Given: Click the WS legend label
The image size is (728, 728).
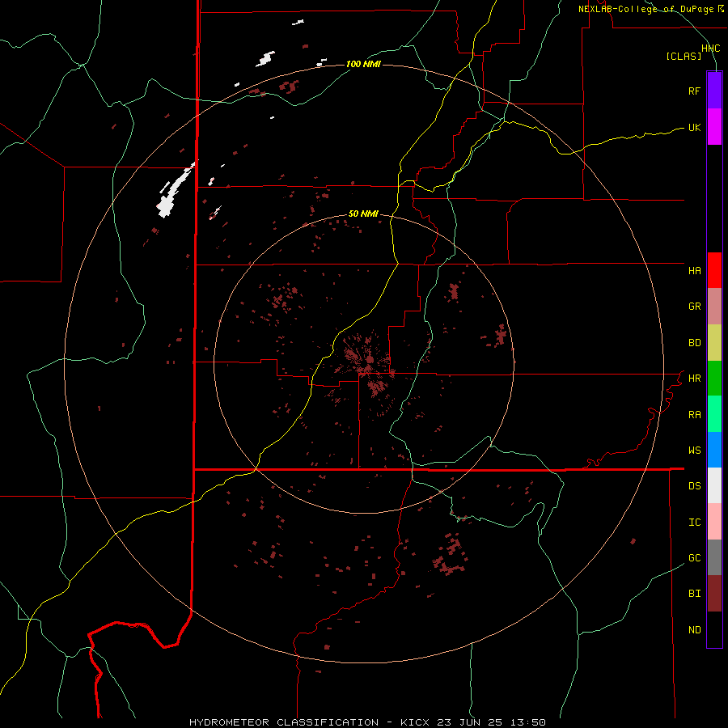Looking at the screenshot, I should click(x=694, y=451).
